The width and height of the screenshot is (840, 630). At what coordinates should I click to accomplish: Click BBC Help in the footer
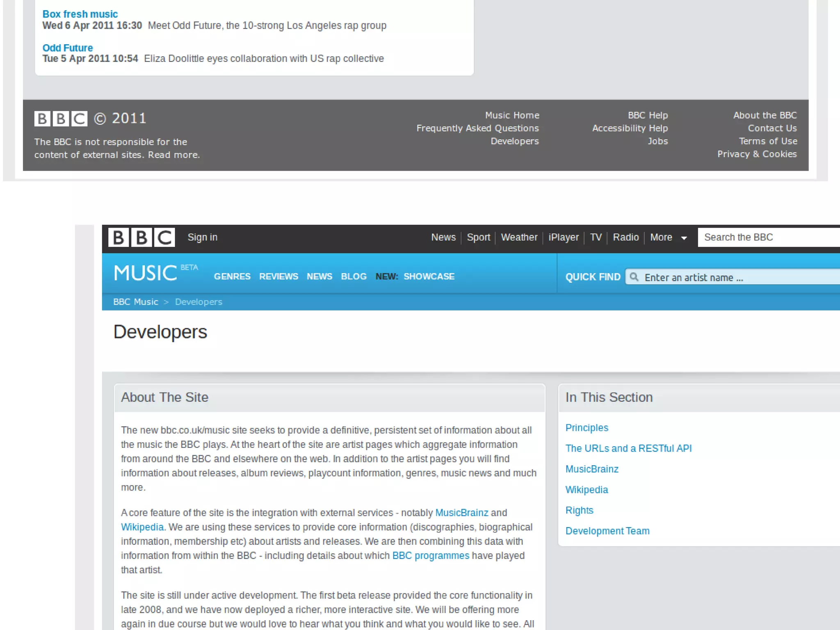[x=648, y=115]
